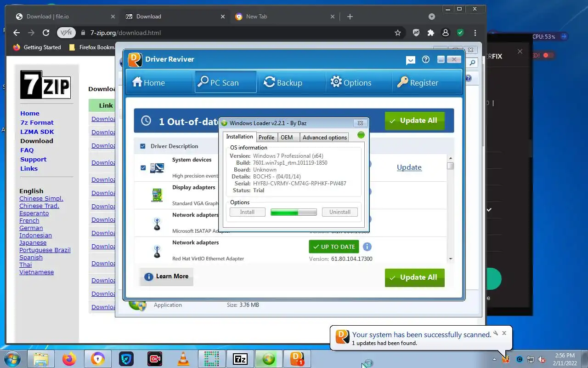Open the Driver Reviver help question icon

(x=426, y=59)
